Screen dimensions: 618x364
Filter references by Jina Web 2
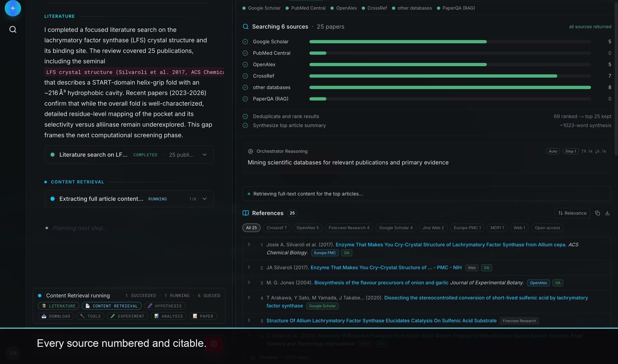[x=433, y=228]
